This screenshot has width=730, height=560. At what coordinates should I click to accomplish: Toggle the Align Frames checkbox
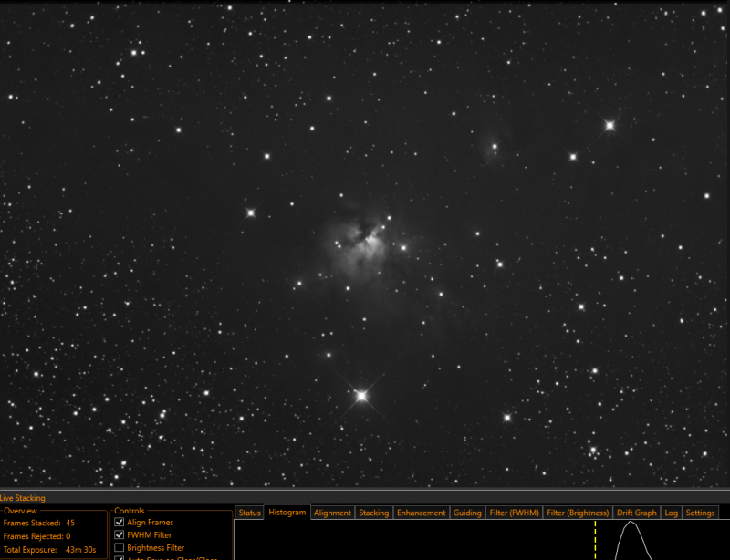120,523
